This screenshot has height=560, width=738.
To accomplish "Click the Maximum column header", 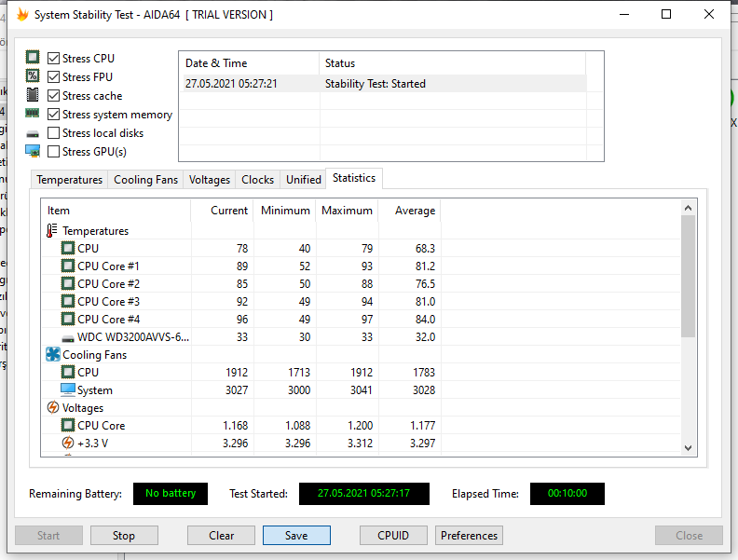I will pos(348,211).
